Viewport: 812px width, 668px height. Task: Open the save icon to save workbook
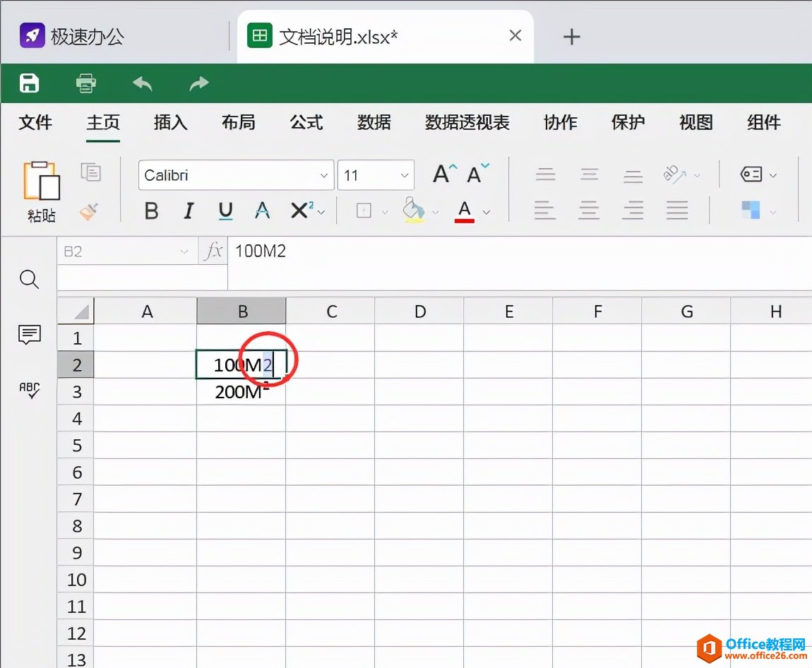tap(29, 83)
